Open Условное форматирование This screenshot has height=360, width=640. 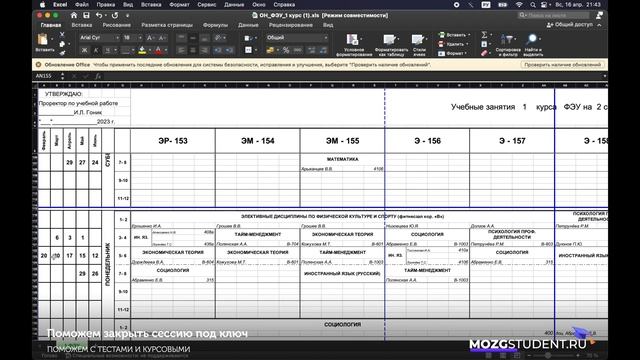click(353, 44)
